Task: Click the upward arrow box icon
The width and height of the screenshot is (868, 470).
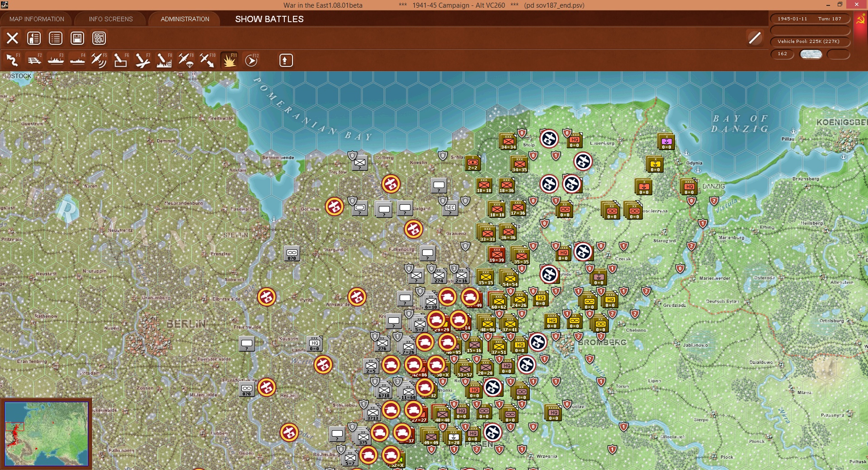Action: point(286,61)
